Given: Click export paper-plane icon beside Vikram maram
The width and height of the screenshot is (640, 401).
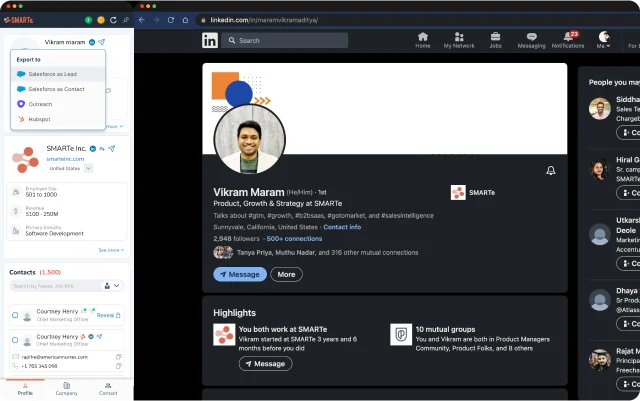Looking at the screenshot, I should tap(102, 42).
